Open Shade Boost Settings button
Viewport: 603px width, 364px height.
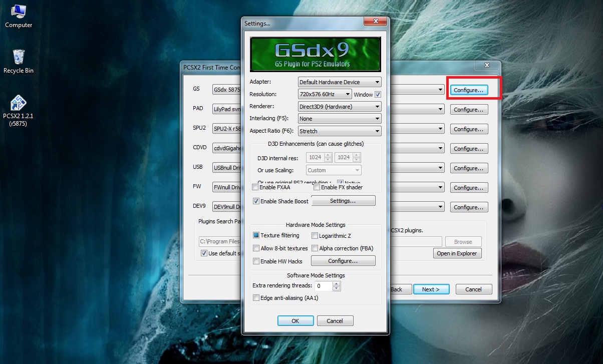(x=343, y=201)
